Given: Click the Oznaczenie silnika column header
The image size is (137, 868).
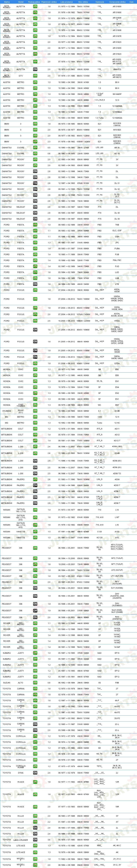Looking at the screenshot, I should coord(117,2).
